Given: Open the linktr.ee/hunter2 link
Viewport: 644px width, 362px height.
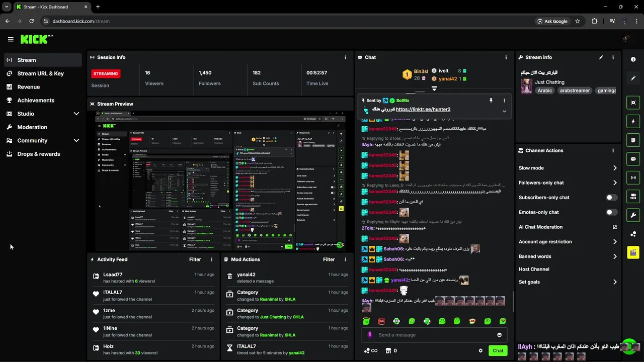Looking at the screenshot, I should [x=423, y=109].
